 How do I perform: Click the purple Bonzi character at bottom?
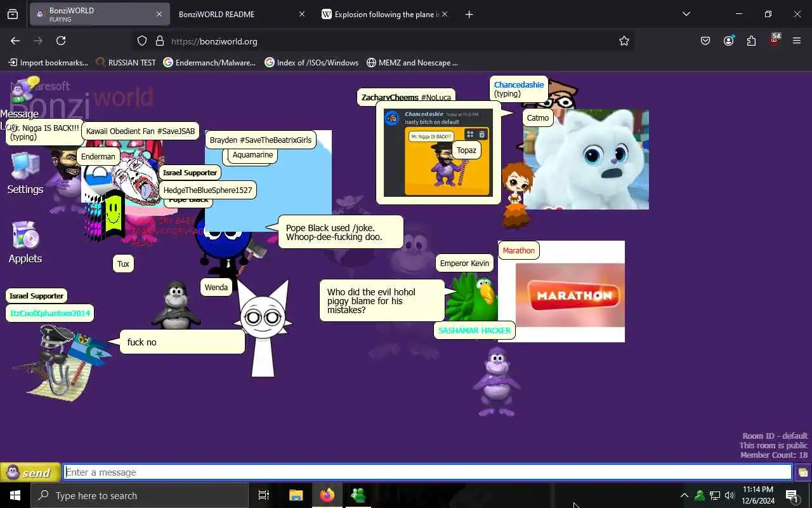(x=496, y=381)
